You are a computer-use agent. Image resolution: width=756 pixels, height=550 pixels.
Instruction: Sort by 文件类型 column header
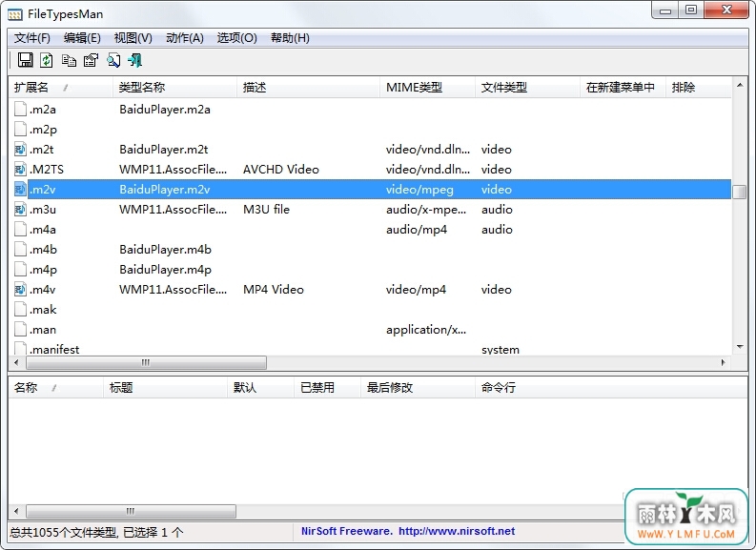pos(527,88)
